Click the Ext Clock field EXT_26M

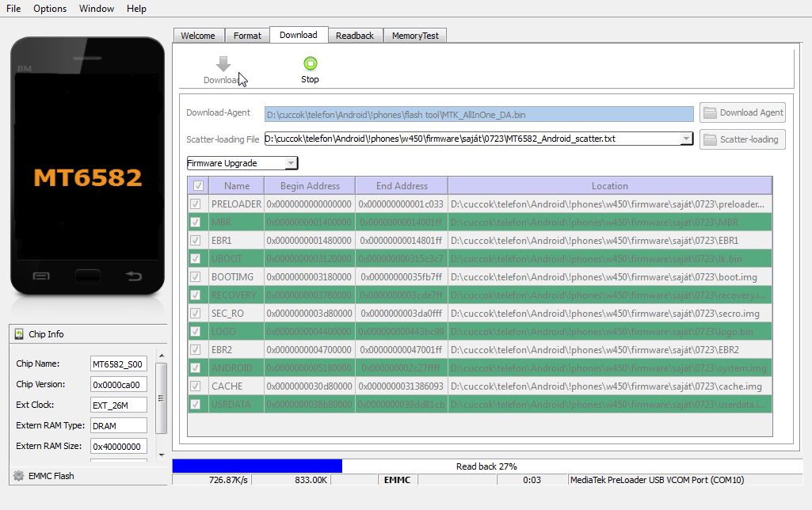click(119, 405)
